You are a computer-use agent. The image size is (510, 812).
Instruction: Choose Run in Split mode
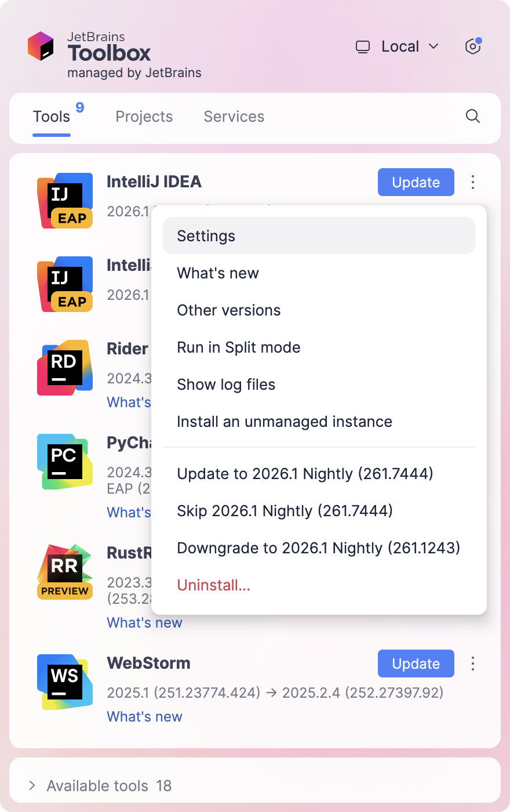(x=239, y=347)
